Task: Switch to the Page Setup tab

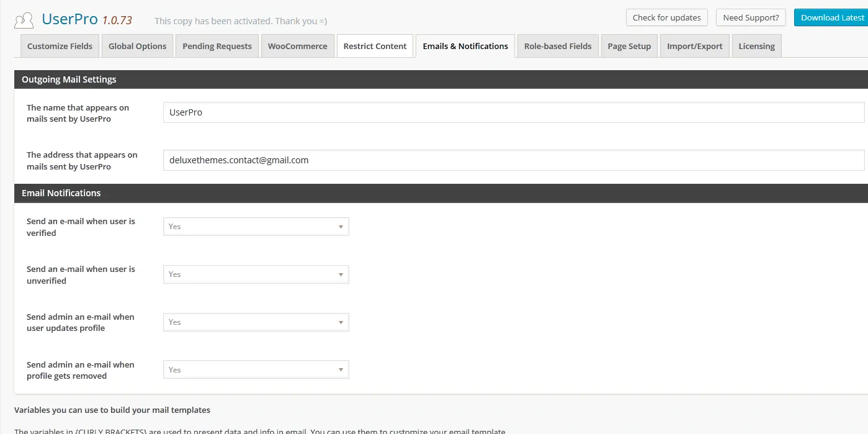Action: click(629, 46)
